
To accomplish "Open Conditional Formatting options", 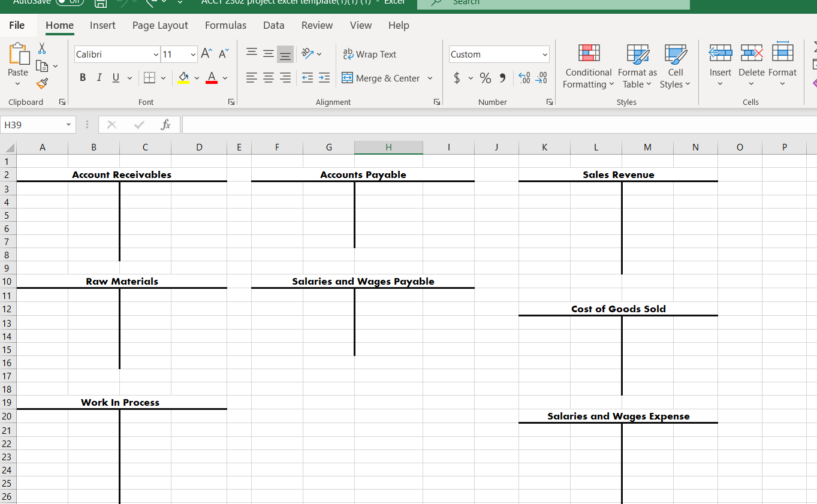I will pos(588,66).
